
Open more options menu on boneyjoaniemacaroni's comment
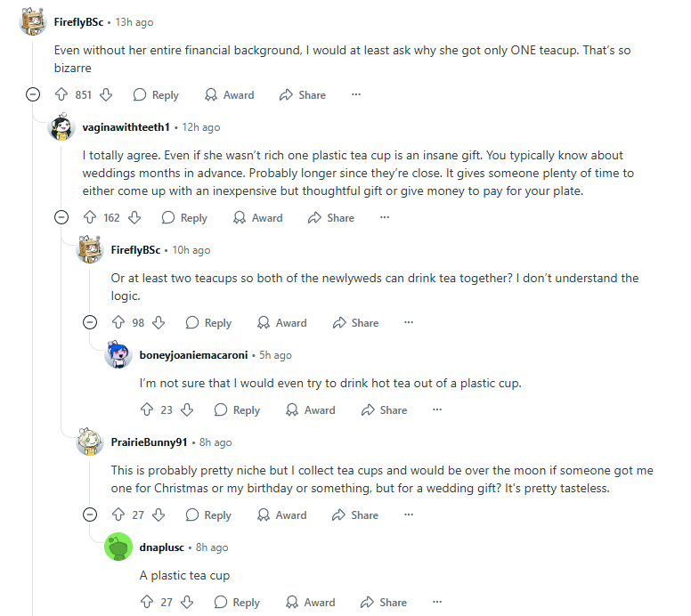[x=437, y=409]
